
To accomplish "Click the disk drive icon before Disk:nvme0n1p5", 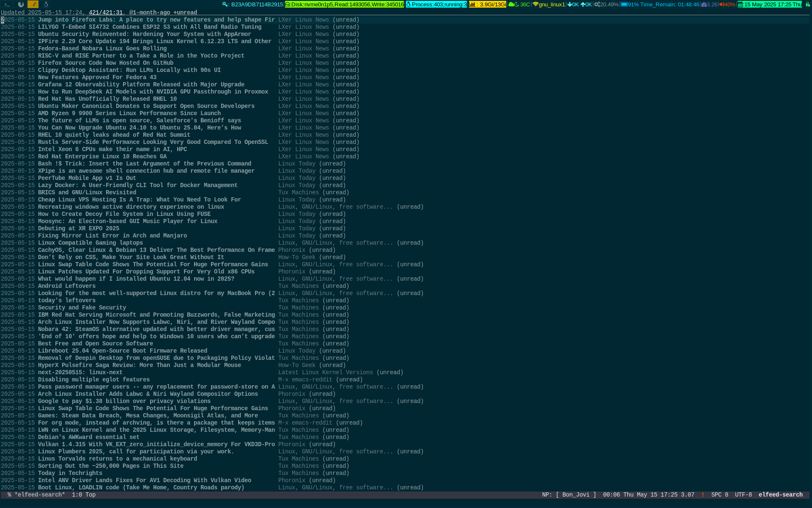I will coord(288,5).
